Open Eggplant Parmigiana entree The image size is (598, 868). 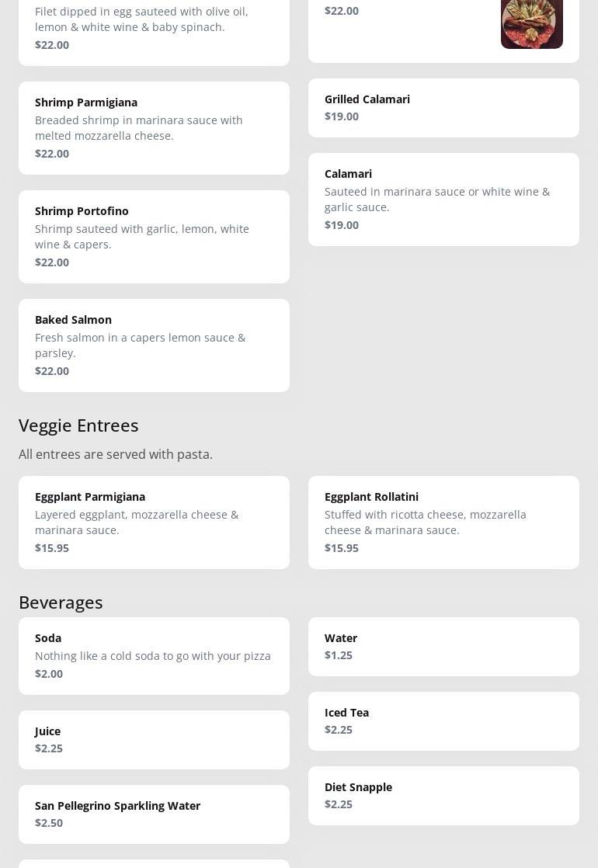pyautogui.click(x=154, y=522)
